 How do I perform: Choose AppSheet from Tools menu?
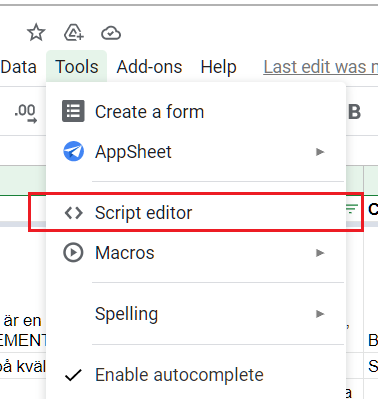pos(196,152)
